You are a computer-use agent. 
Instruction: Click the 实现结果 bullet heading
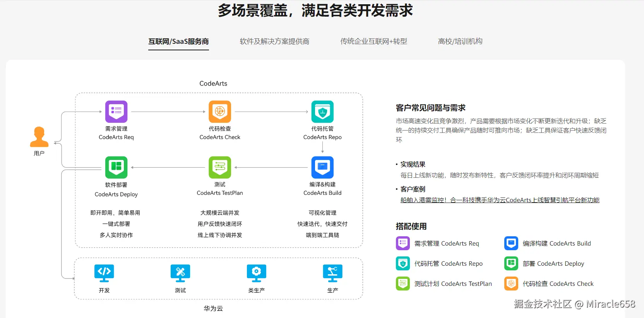point(413,164)
